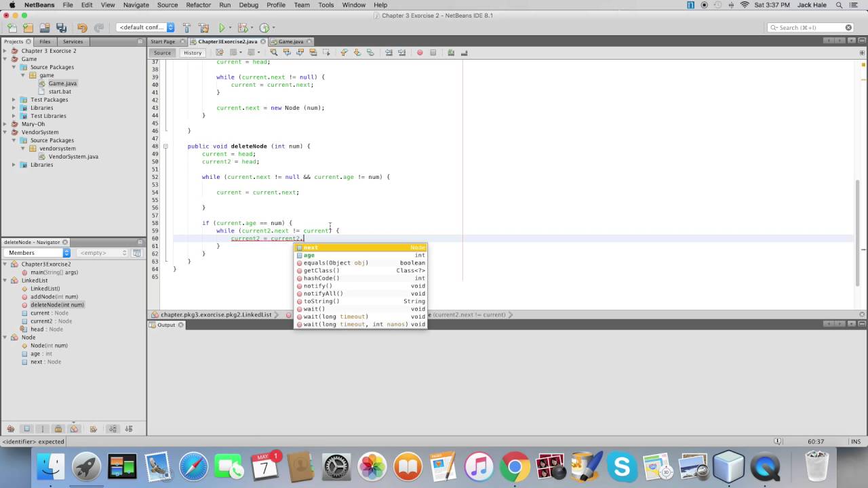868x488 pixels.
Task: Open the Refactor menu
Action: [199, 5]
